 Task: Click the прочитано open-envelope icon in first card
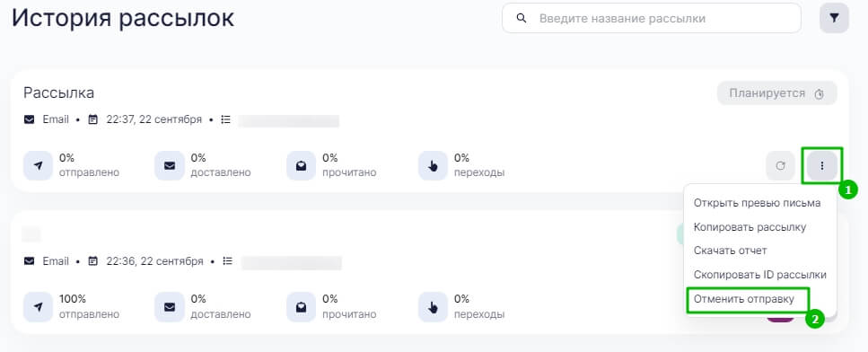click(x=301, y=165)
